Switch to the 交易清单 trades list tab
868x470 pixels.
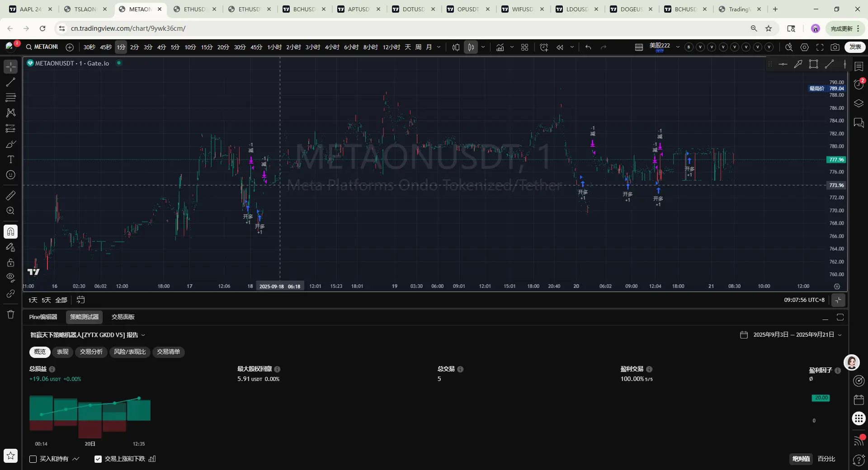click(x=168, y=352)
